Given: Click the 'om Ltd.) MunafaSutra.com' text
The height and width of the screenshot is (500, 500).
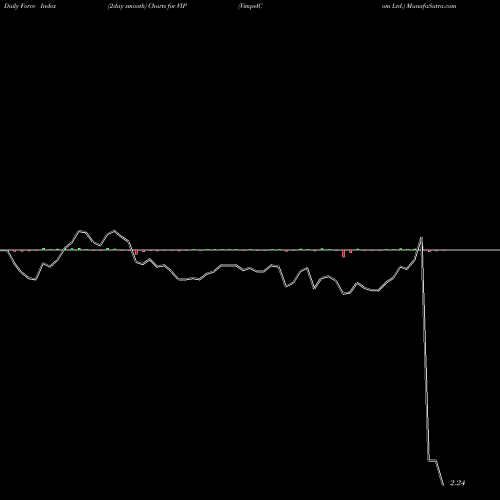Looking at the screenshot, I should point(419,6).
